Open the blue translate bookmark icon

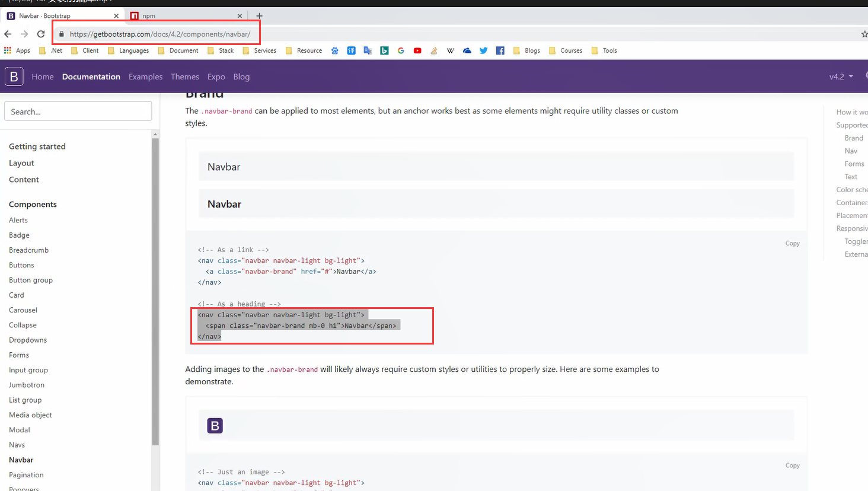(x=352, y=50)
